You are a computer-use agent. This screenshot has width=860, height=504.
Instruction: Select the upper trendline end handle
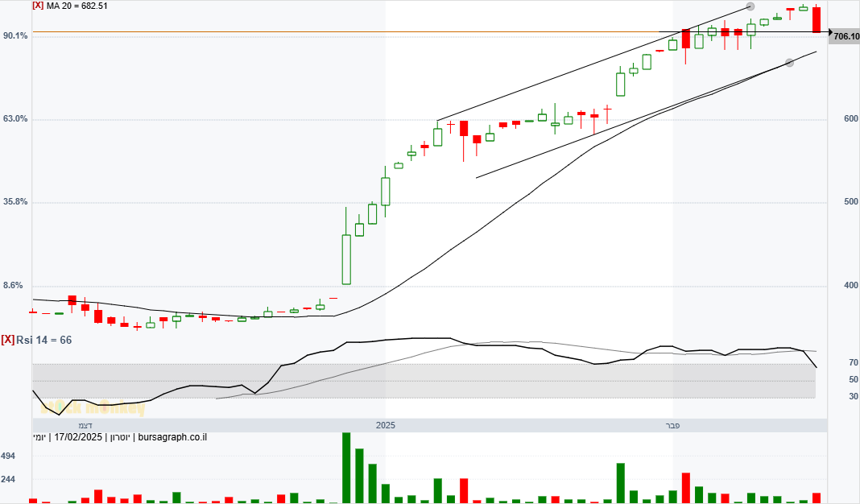[x=750, y=6]
